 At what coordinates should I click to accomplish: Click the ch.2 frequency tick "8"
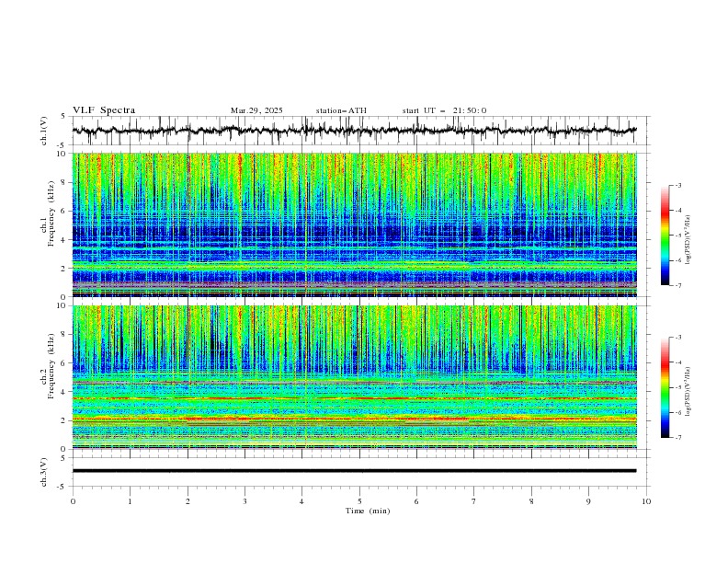(x=65, y=335)
